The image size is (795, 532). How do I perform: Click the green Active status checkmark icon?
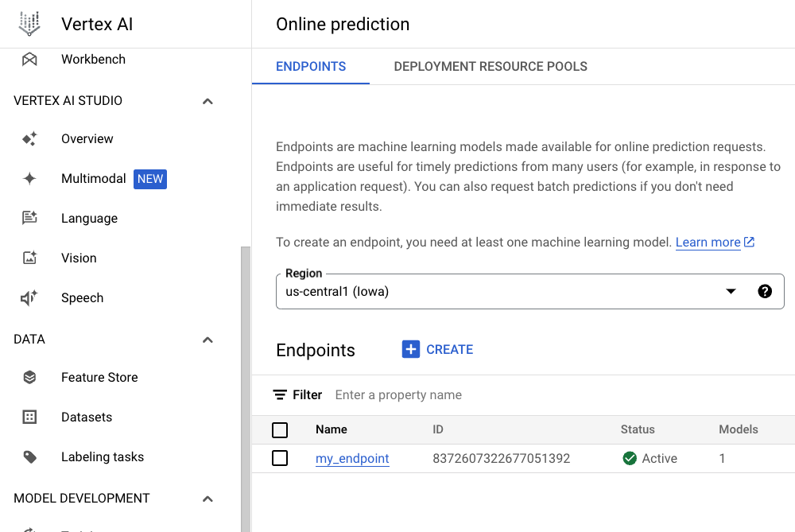click(630, 458)
